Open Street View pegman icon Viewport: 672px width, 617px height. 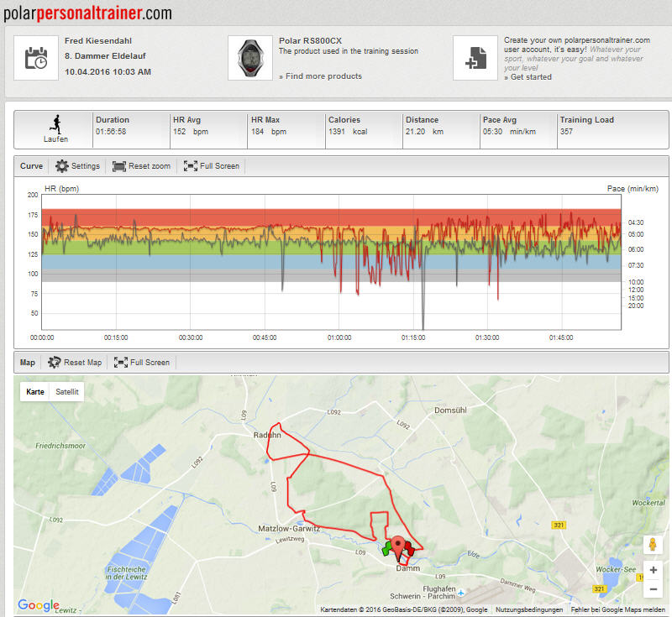pos(653,545)
